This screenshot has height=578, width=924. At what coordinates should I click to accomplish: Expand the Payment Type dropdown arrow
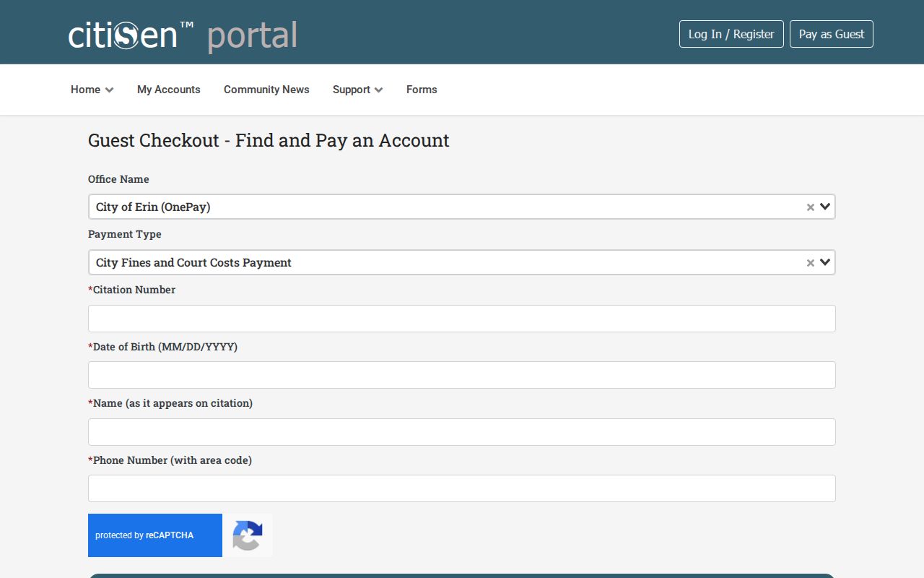click(826, 262)
